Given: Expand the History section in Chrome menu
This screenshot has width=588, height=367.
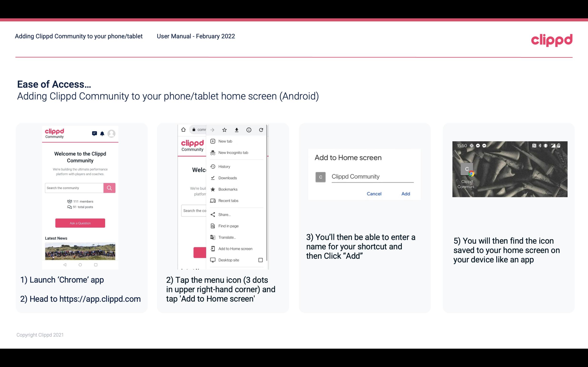Looking at the screenshot, I should [x=224, y=166].
